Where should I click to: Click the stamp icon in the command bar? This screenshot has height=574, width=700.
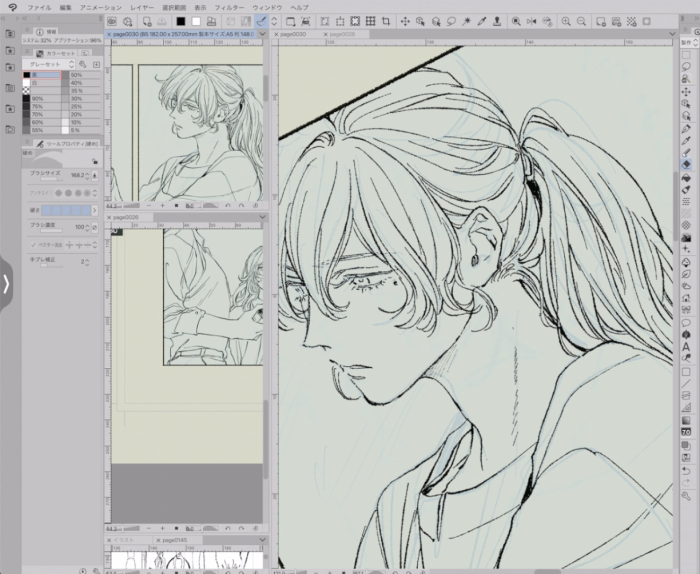pos(497,21)
